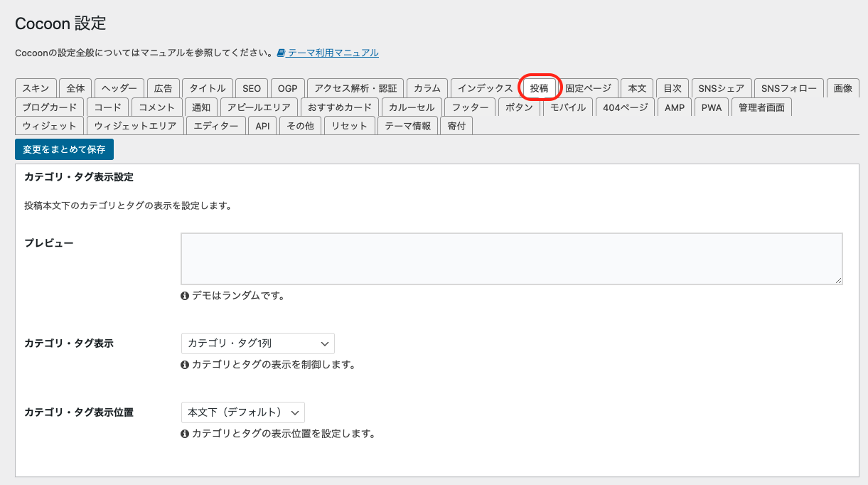
Task: Open the カラム tab
Action: [x=427, y=88]
